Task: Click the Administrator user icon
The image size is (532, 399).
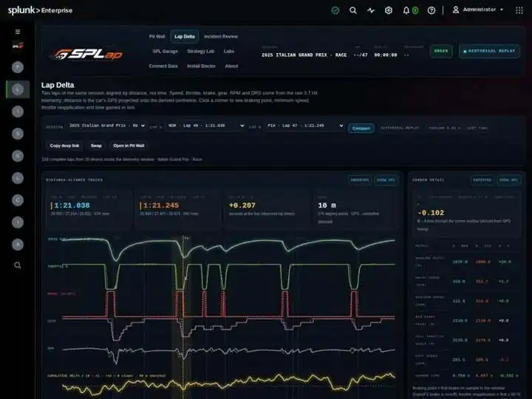Action: [456, 10]
